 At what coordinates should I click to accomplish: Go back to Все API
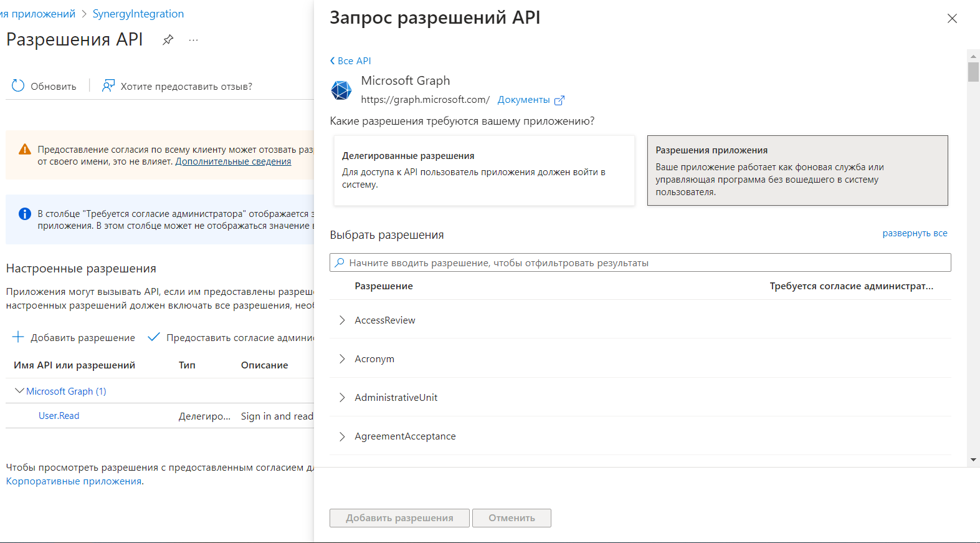pos(351,61)
